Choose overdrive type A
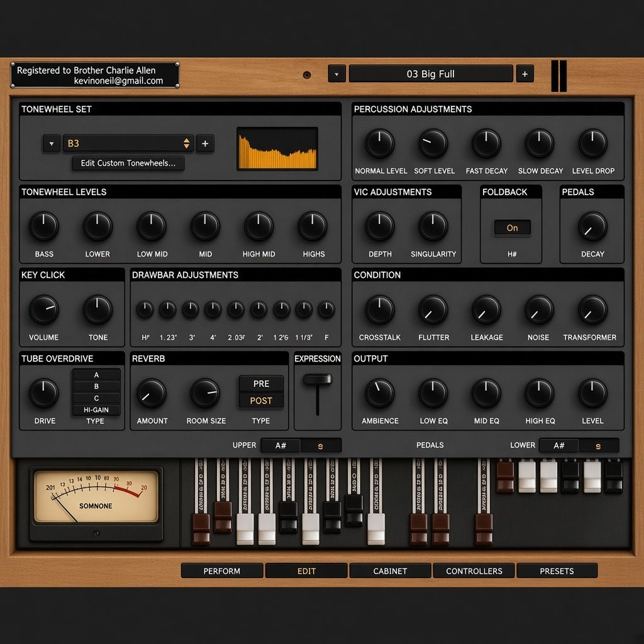 (x=96, y=375)
